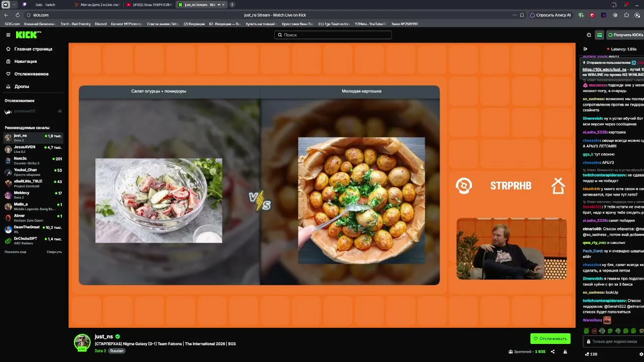Click the green KICK logo

[29, 35]
